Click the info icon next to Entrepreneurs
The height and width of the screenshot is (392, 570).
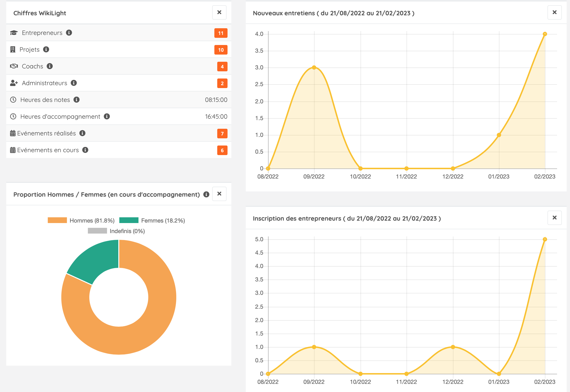point(69,33)
